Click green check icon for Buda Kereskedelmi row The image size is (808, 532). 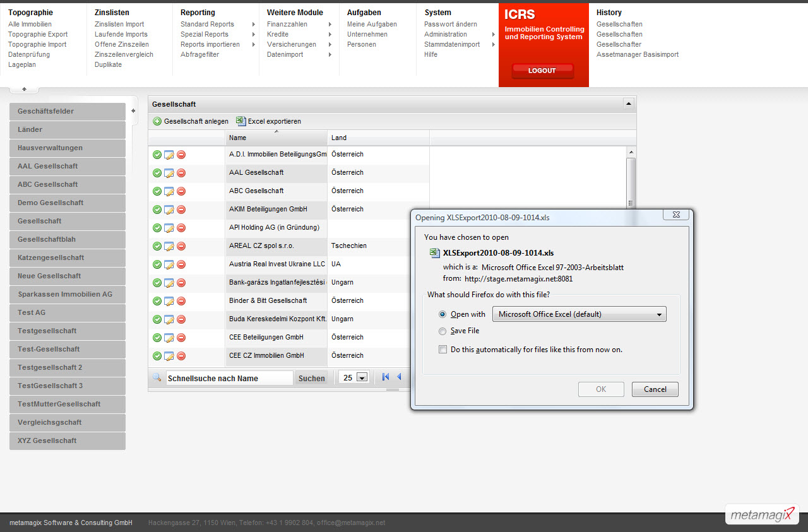point(157,319)
